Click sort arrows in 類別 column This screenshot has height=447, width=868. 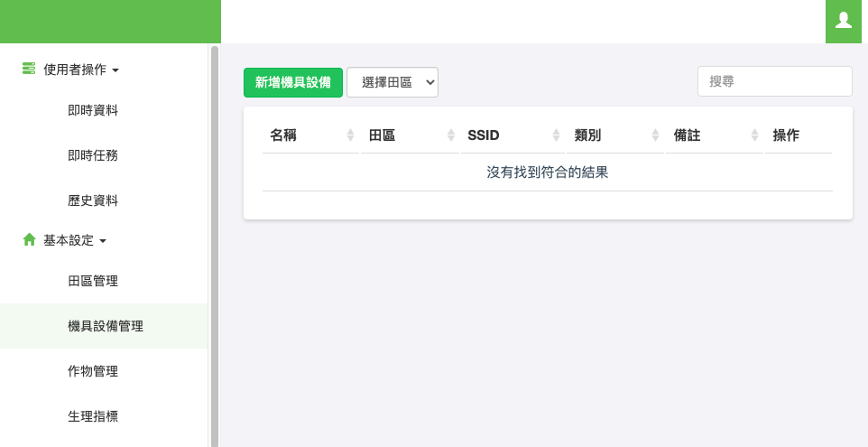pyautogui.click(x=656, y=135)
